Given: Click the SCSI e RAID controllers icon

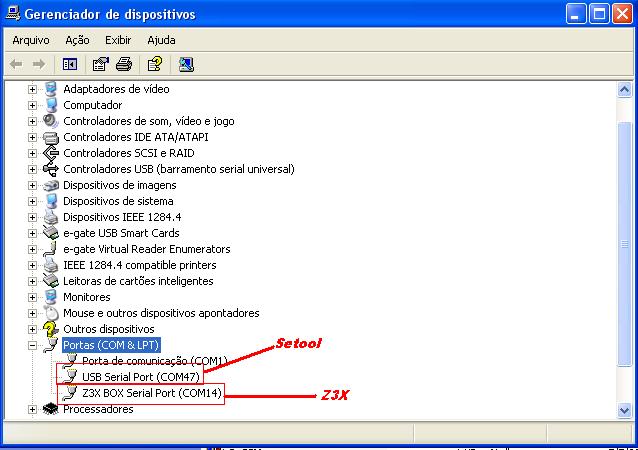Looking at the screenshot, I should pos(51,153).
